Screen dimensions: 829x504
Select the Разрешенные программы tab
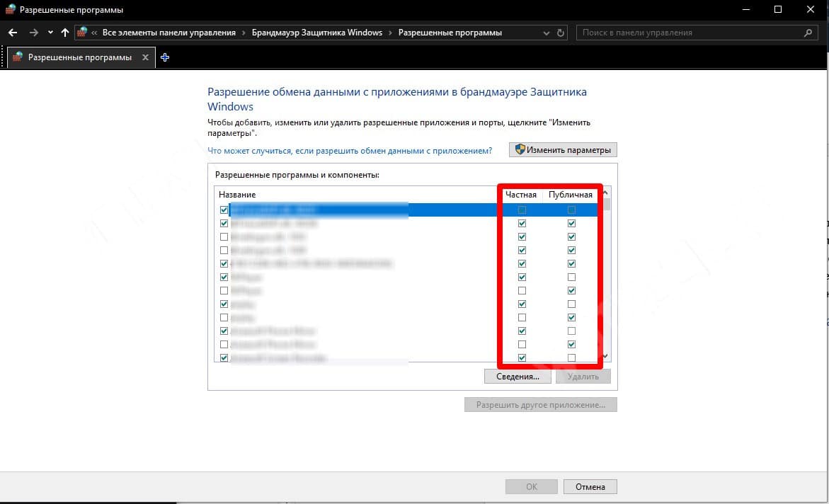pos(79,57)
